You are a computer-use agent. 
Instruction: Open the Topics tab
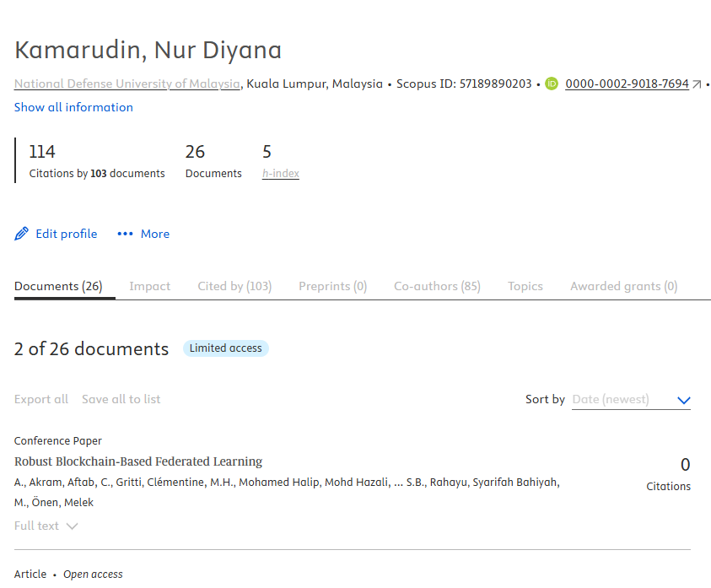tap(525, 286)
